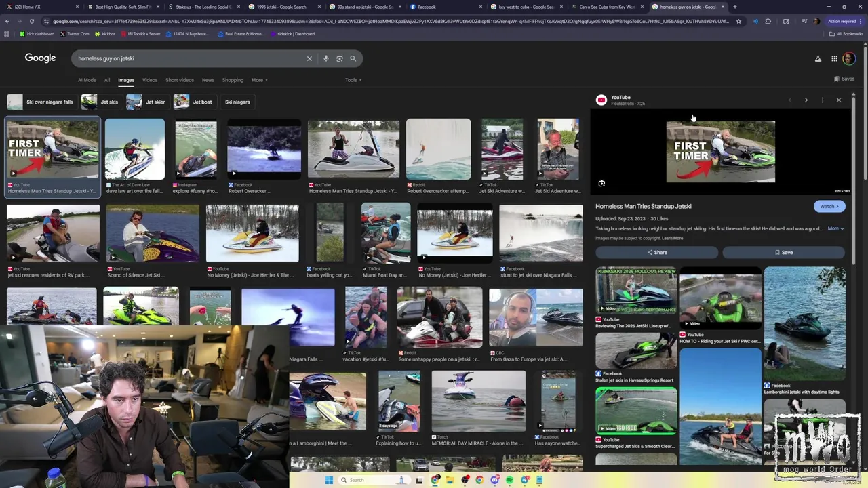Open 'kick dashboard' bookmark
This screenshot has width=868, height=488.
(x=37, y=34)
